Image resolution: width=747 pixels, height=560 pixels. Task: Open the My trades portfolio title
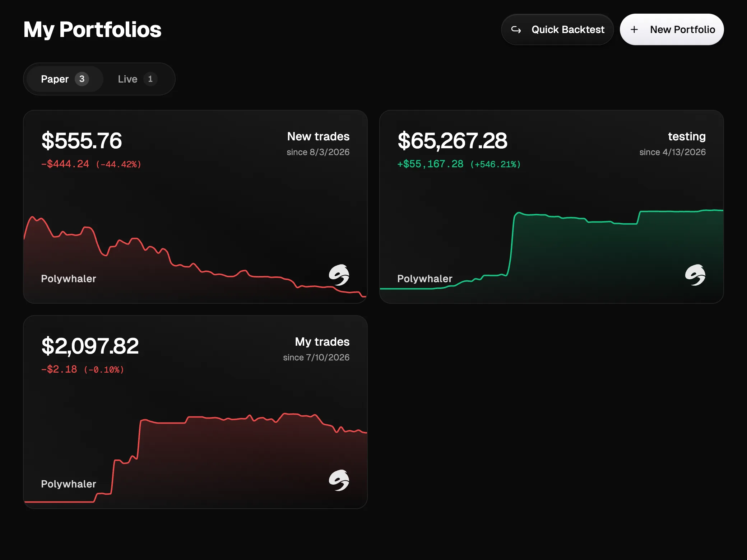[322, 342]
